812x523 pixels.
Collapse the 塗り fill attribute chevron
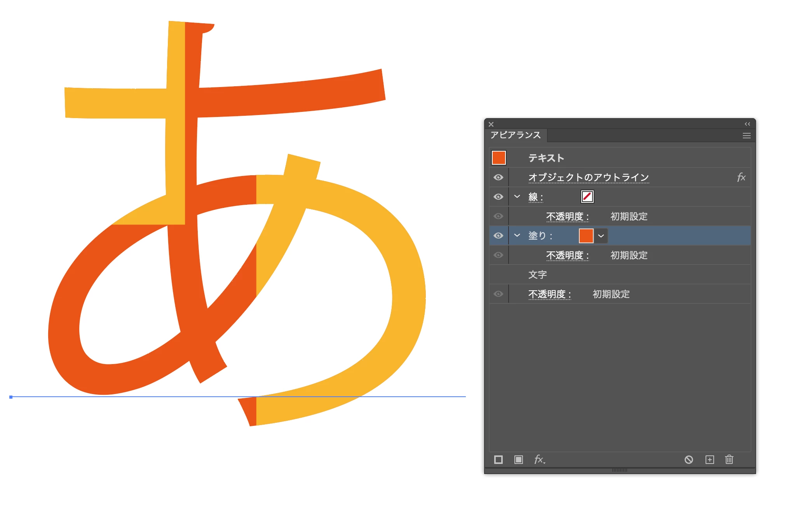coord(517,235)
